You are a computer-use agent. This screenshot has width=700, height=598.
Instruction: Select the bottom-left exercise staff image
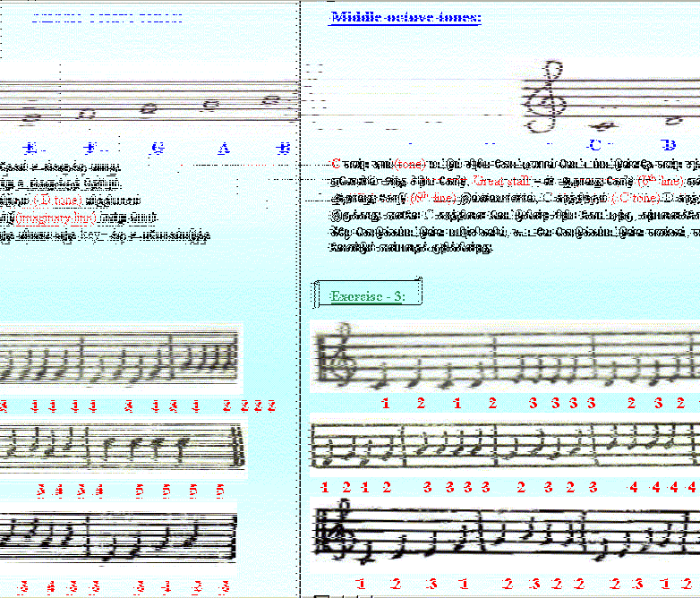(x=119, y=539)
